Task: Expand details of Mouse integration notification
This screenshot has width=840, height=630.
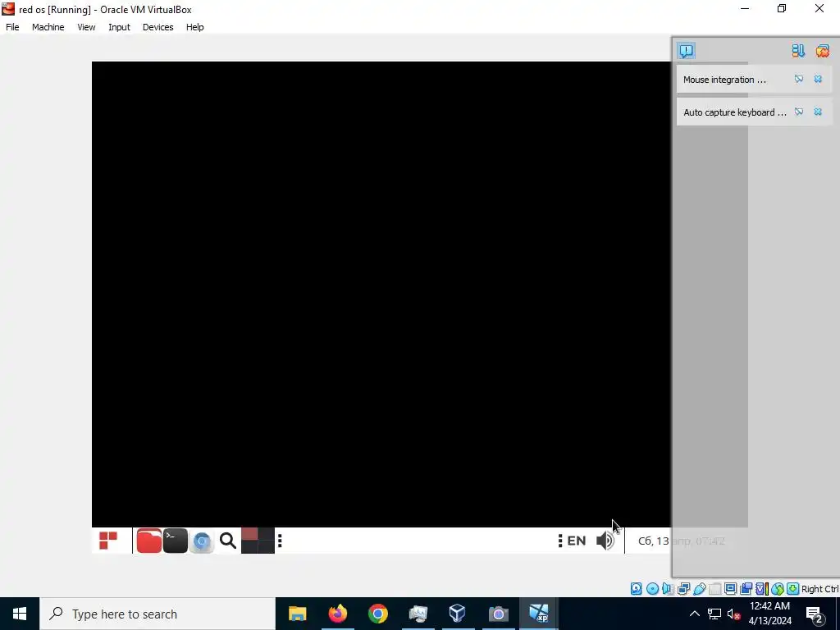Action: click(x=799, y=80)
